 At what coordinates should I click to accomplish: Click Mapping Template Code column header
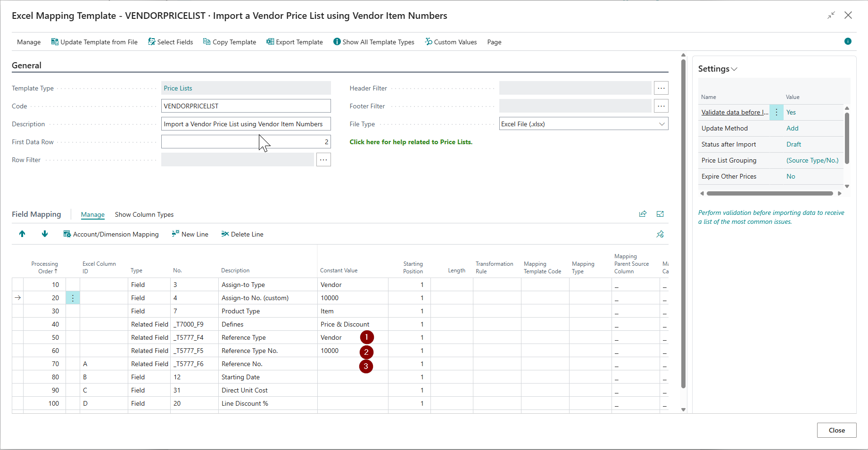542,267
